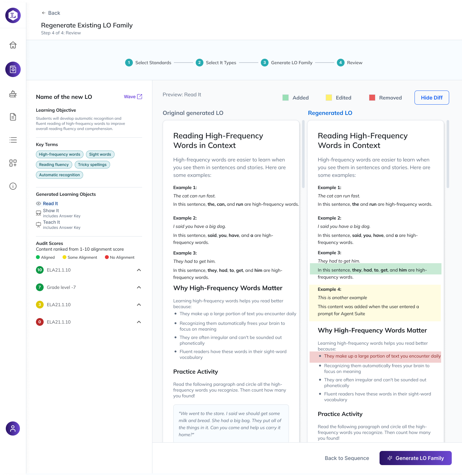Click the Regenerated LO panel scrollbar
462x476 pixels.
[x=448, y=154]
